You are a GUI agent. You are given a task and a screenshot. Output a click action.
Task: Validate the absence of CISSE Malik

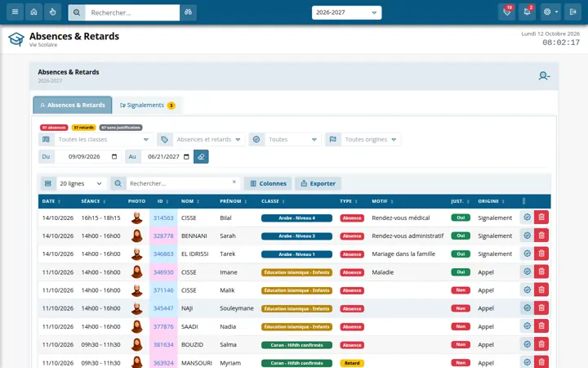pos(527,289)
